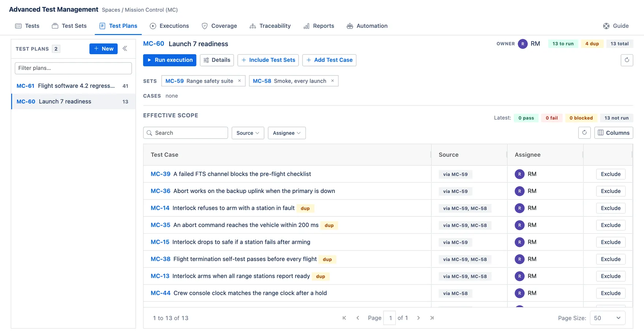Open the Reports tab

pos(319,26)
